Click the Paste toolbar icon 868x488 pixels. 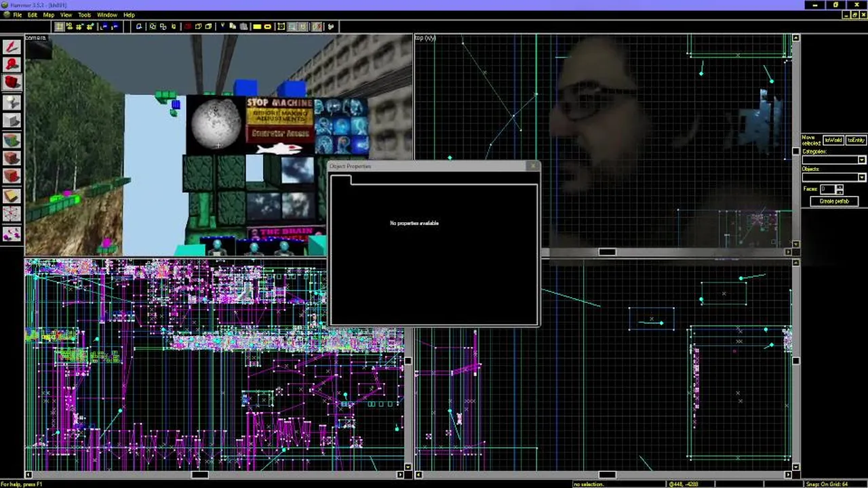pyautogui.click(x=243, y=26)
